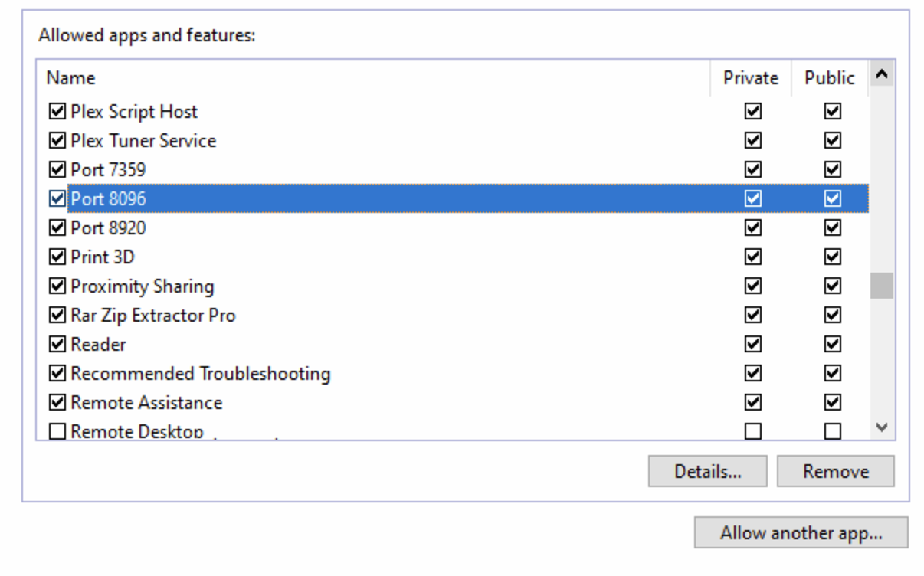Toggle Public checkbox for Remote Assistance

[833, 403]
